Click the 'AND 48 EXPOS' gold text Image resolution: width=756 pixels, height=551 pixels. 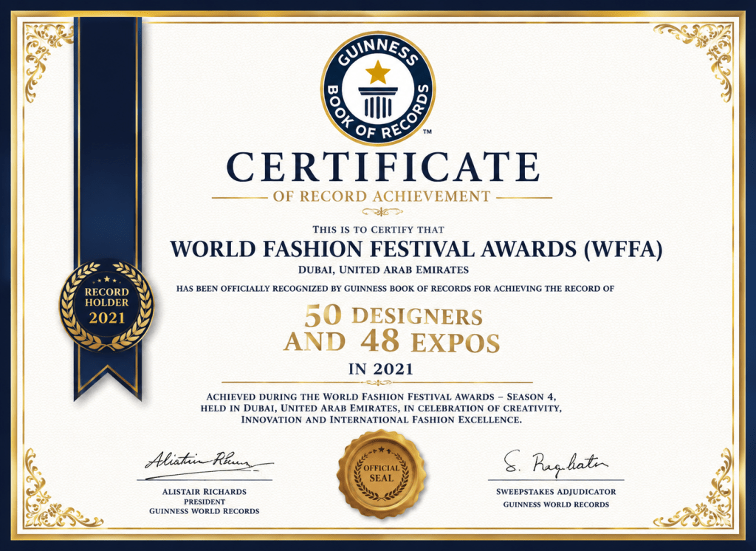click(x=391, y=341)
